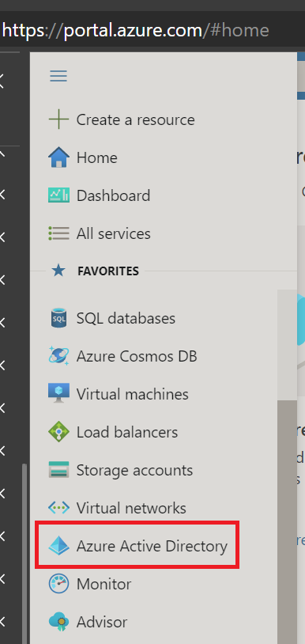Click the Monitor gauge icon
Screen dimensions: 305x644
click(58, 584)
